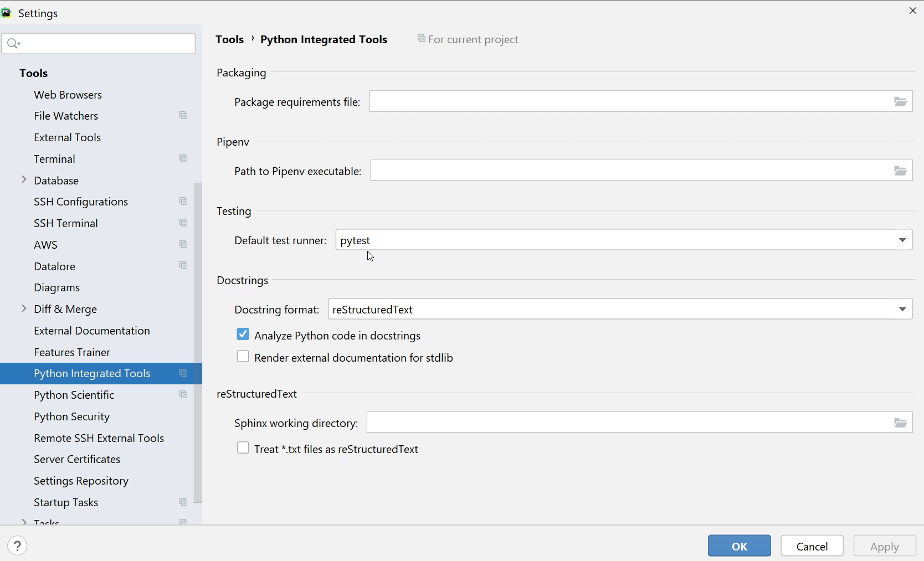Expand the Database tree node
This screenshot has height=561, width=924.
point(24,180)
